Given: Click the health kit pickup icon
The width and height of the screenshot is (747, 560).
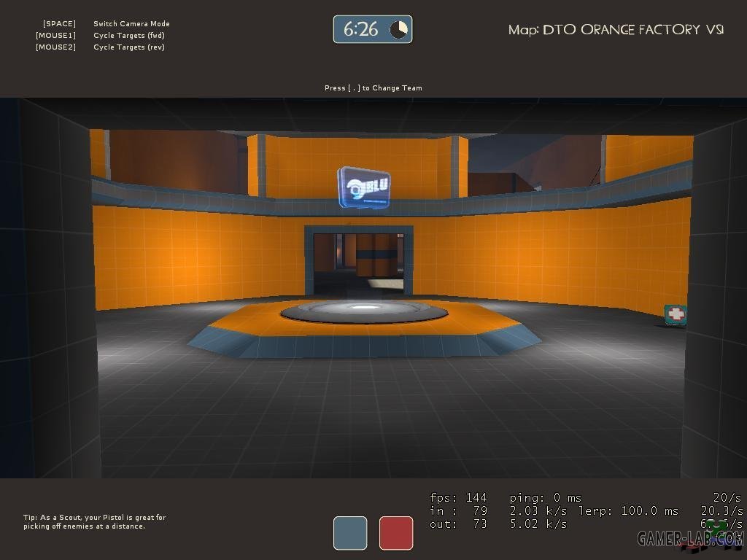Looking at the screenshot, I should coord(676,314).
